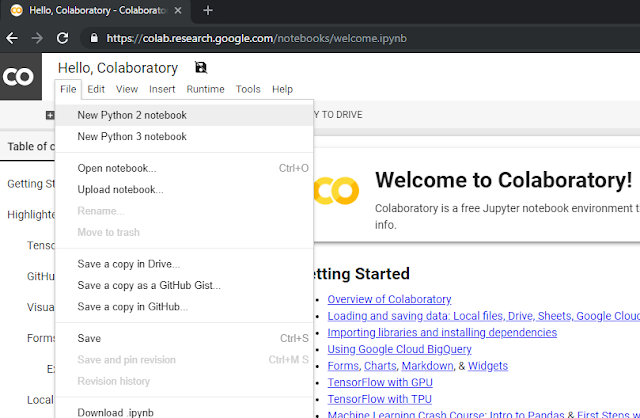Click the Welcome to Colaboratory logo image
640x418 pixels.
coord(336,190)
